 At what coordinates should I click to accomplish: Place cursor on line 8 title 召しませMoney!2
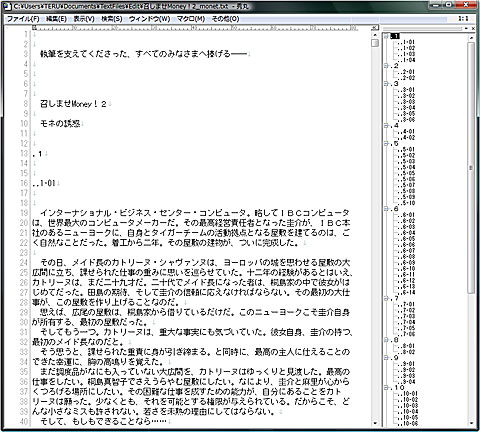(73, 104)
